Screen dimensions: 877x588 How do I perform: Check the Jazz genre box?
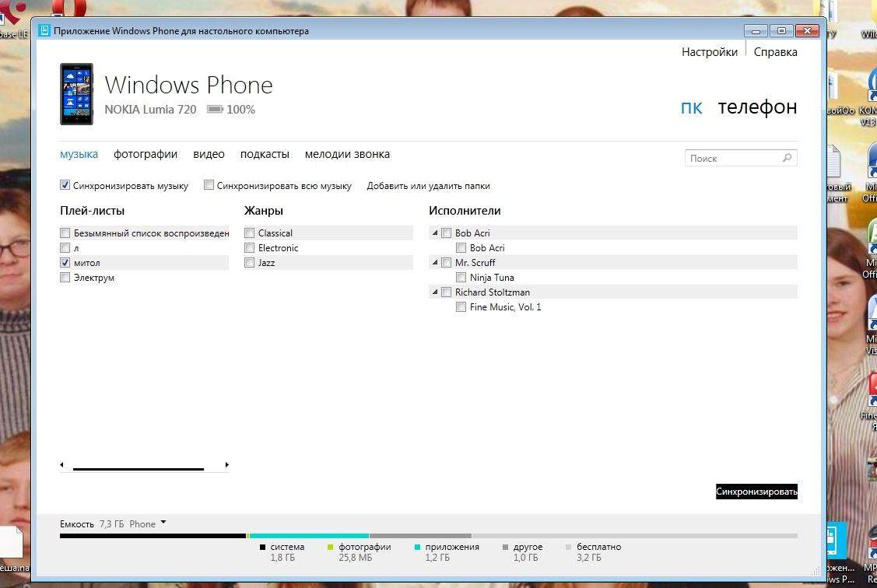click(250, 263)
